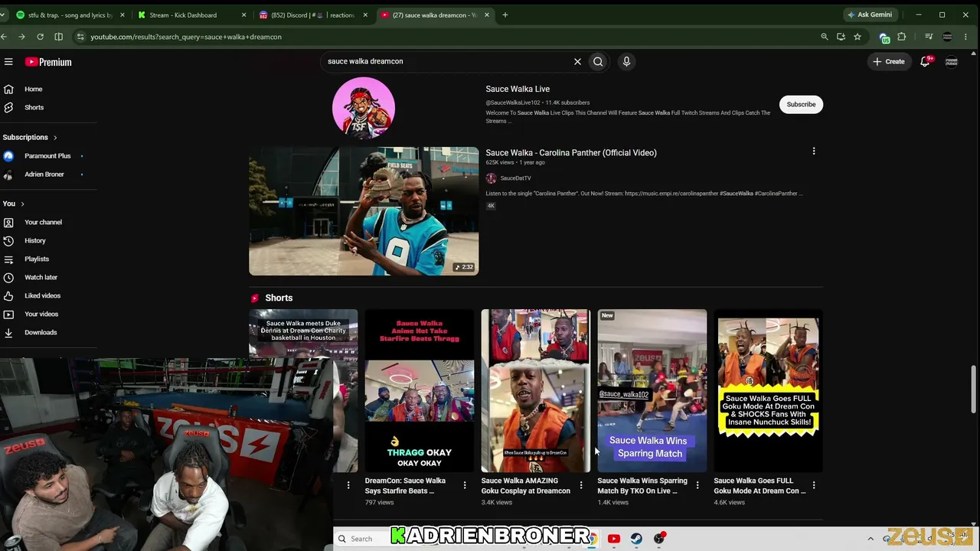This screenshot has height=551, width=980.
Task: Open Chrome extensions puzzle icon
Action: 902,37
